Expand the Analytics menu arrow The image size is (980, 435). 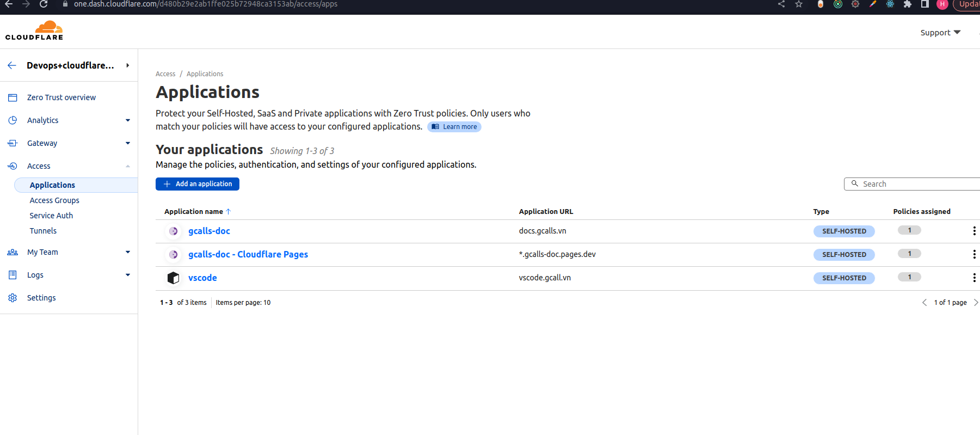tap(128, 120)
